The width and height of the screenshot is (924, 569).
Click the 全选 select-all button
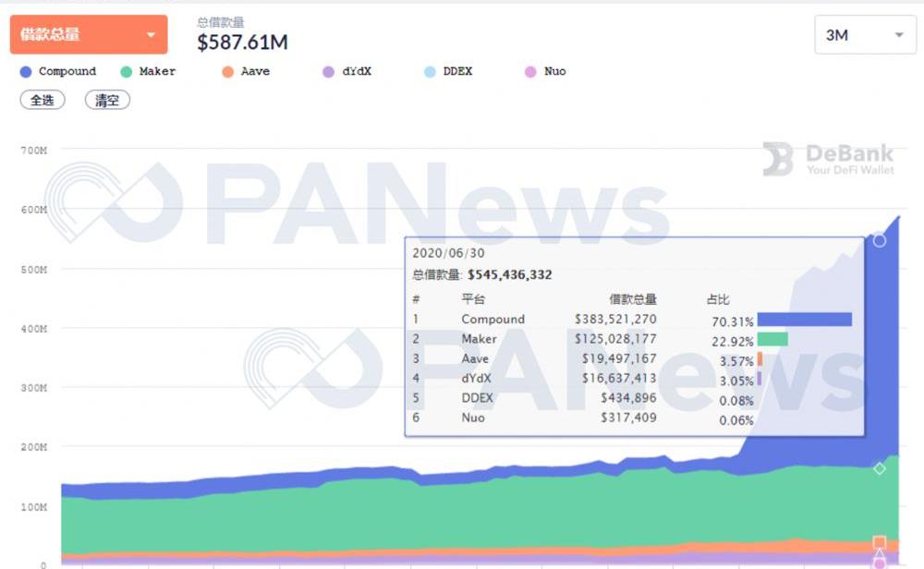43,100
